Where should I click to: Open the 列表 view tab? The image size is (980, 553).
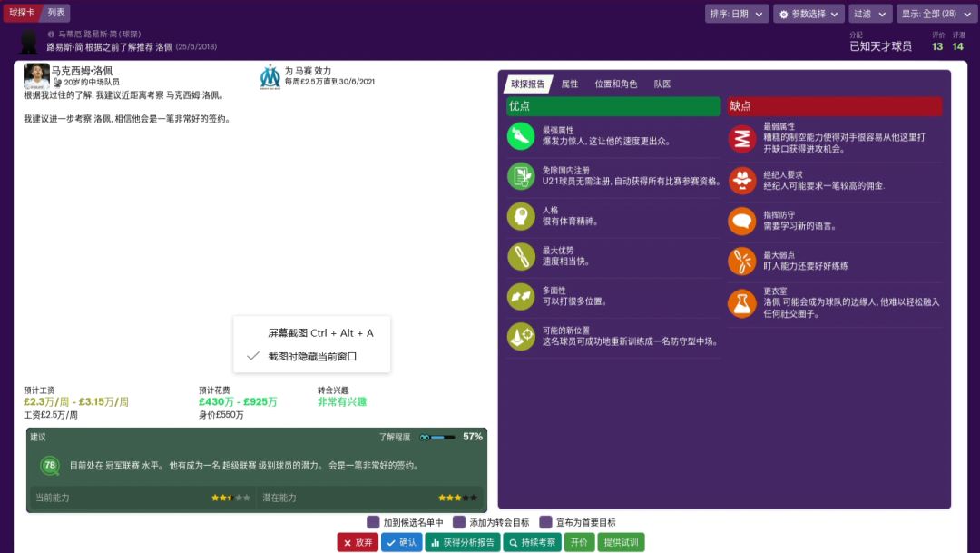click(55, 13)
